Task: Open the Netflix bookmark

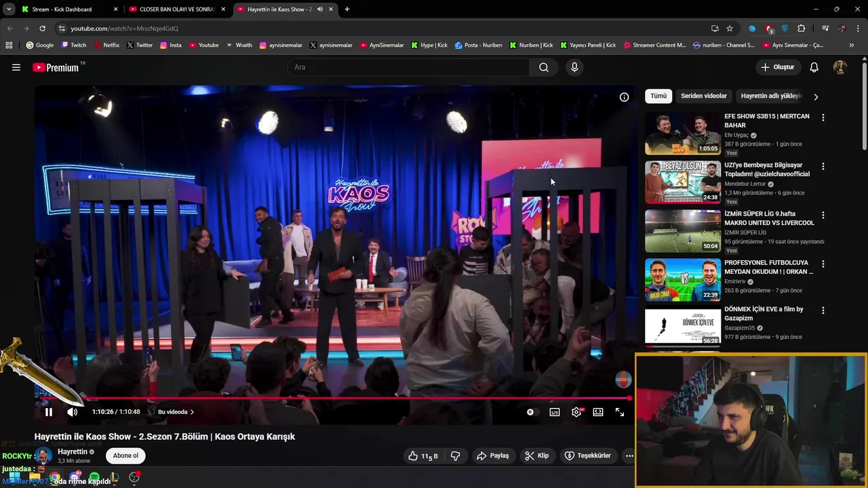Action: 106,45
